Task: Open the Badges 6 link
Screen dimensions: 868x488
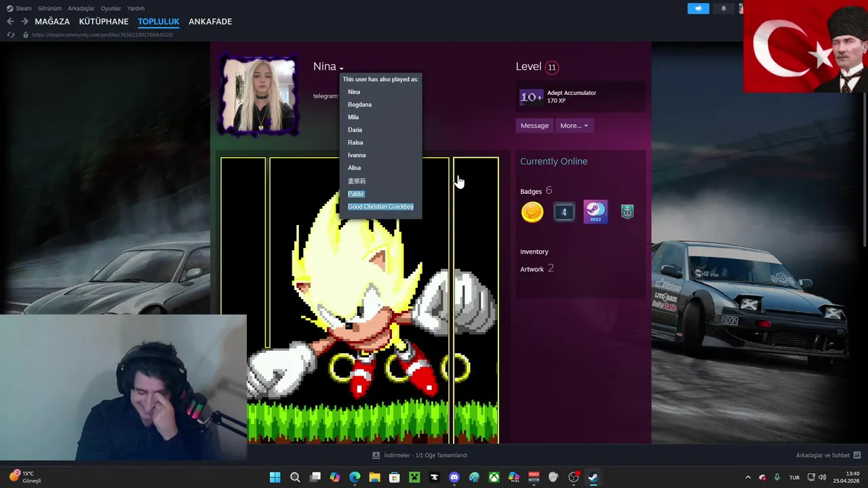Action: pos(536,191)
